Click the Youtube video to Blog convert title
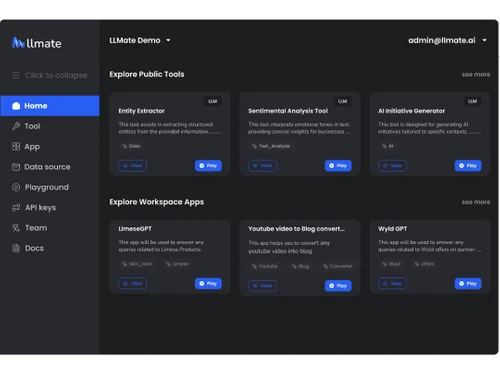 [x=296, y=229]
